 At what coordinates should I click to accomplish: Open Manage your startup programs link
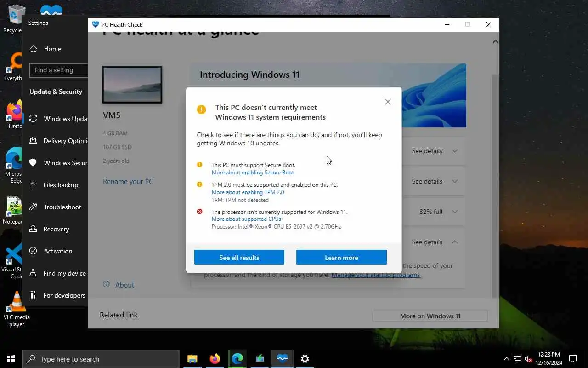click(376, 275)
